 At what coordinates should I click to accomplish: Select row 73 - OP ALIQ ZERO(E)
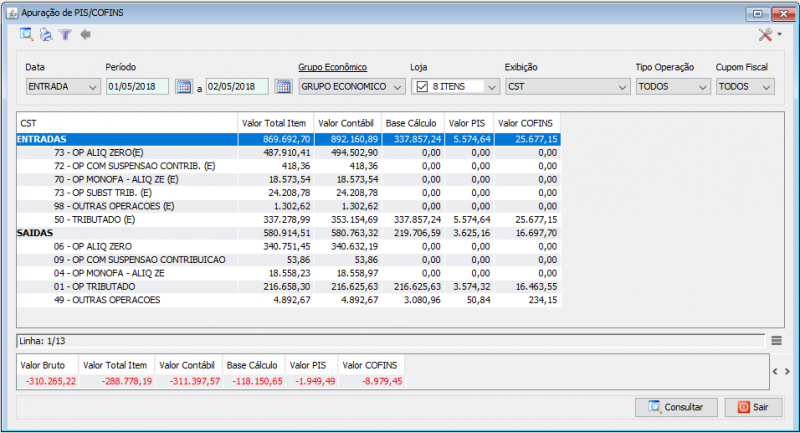[x=289, y=152]
